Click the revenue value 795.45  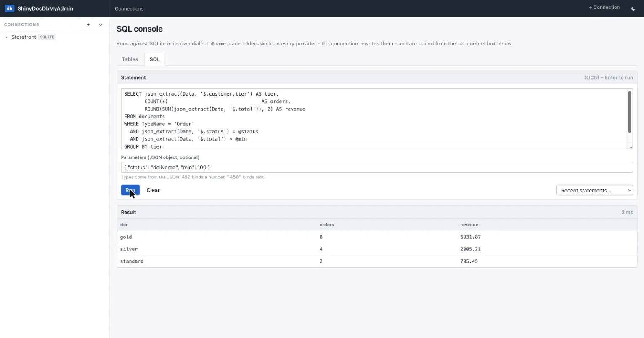tap(469, 261)
